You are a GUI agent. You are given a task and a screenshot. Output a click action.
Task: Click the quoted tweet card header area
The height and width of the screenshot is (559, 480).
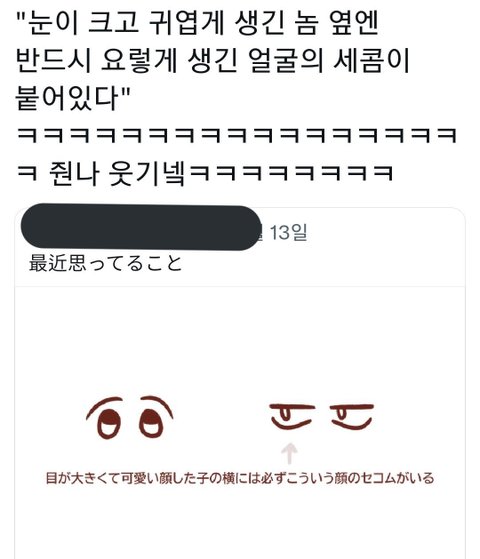(x=240, y=247)
